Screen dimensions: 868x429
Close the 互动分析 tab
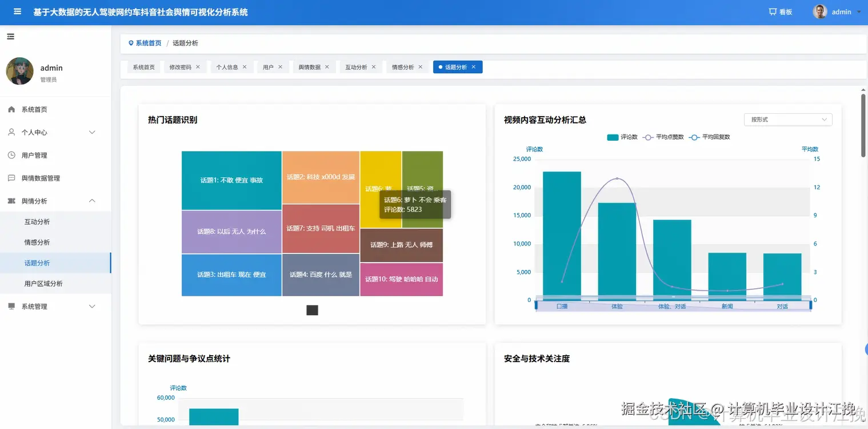pyautogui.click(x=374, y=67)
